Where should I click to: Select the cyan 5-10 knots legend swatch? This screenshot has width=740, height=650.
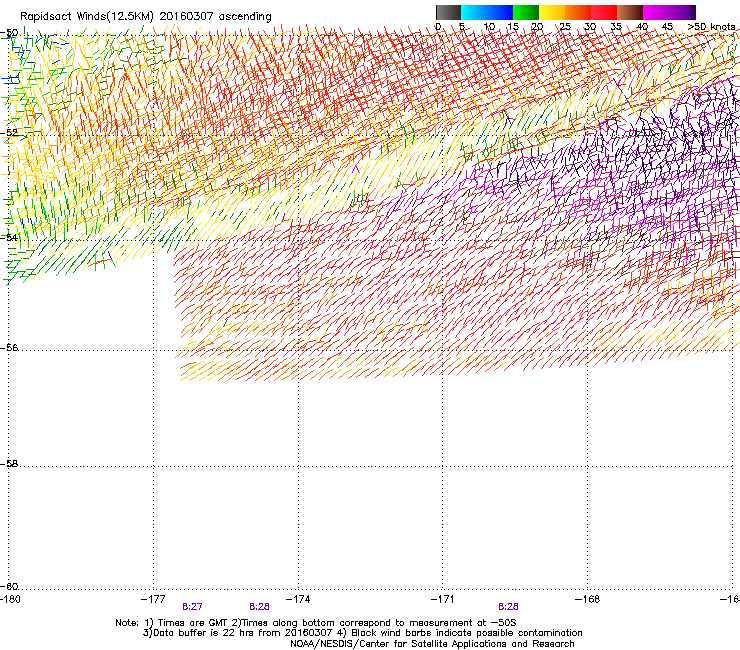pyautogui.click(x=474, y=12)
